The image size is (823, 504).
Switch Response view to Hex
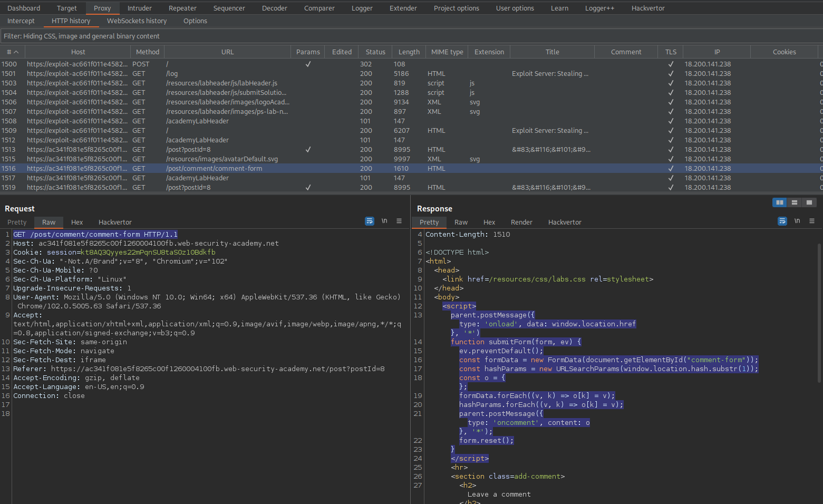coord(489,222)
